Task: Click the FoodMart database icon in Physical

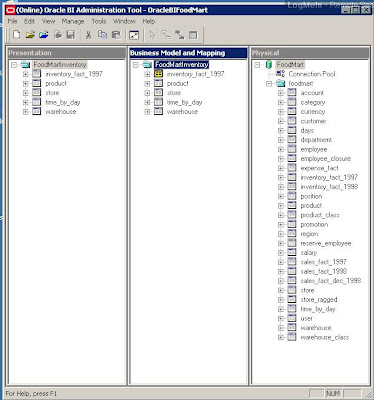Action: pyautogui.click(x=269, y=65)
